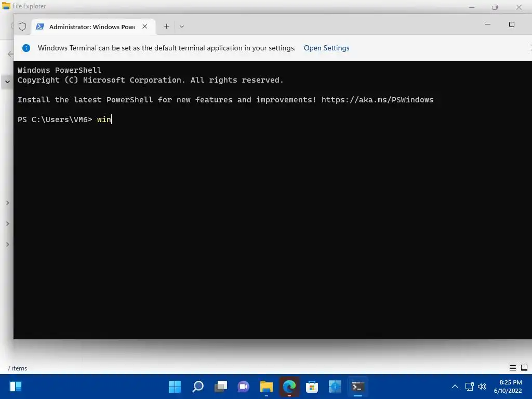Minimize the File Explorer window

pyautogui.click(x=472, y=7)
